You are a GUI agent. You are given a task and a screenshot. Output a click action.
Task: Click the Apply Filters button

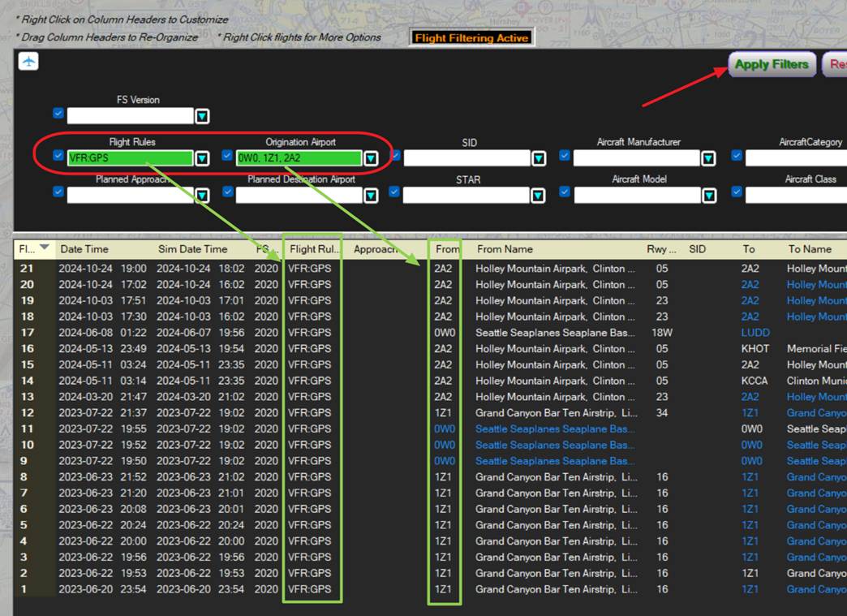(772, 65)
